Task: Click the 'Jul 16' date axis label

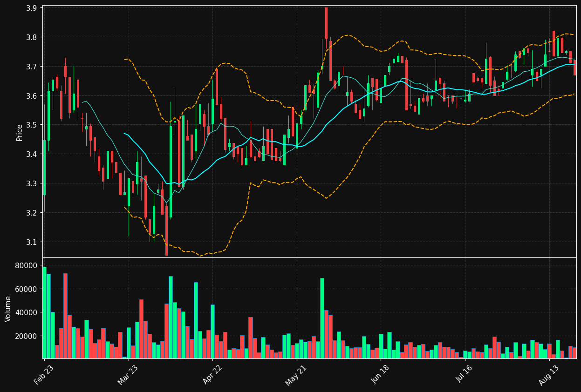Action: point(464,374)
